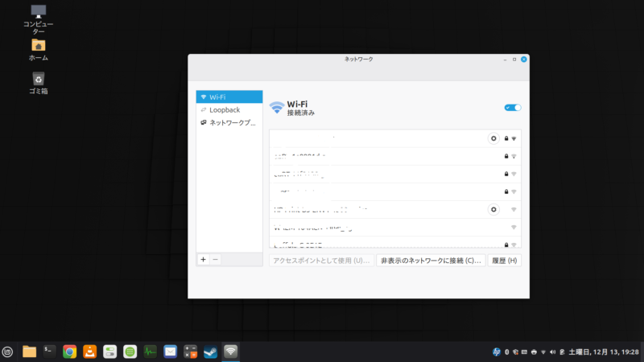This screenshot has height=362, width=644.
Task: Turn off the Wi-Fi toggle switch
Action: click(512, 108)
